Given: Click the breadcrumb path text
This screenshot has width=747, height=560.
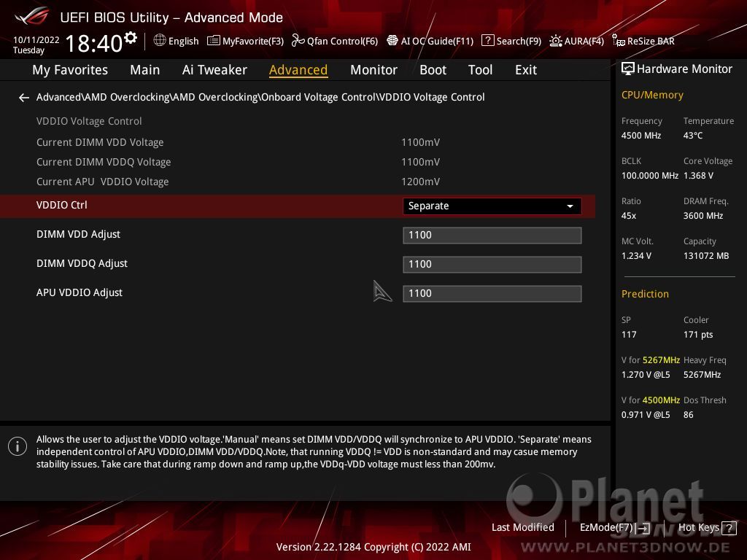Looking at the screenshot, I should click(260, 97).
